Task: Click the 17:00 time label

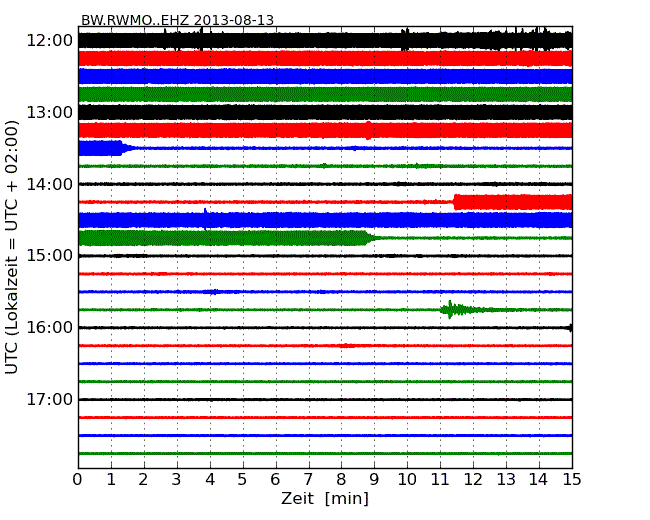Action: 50,399
